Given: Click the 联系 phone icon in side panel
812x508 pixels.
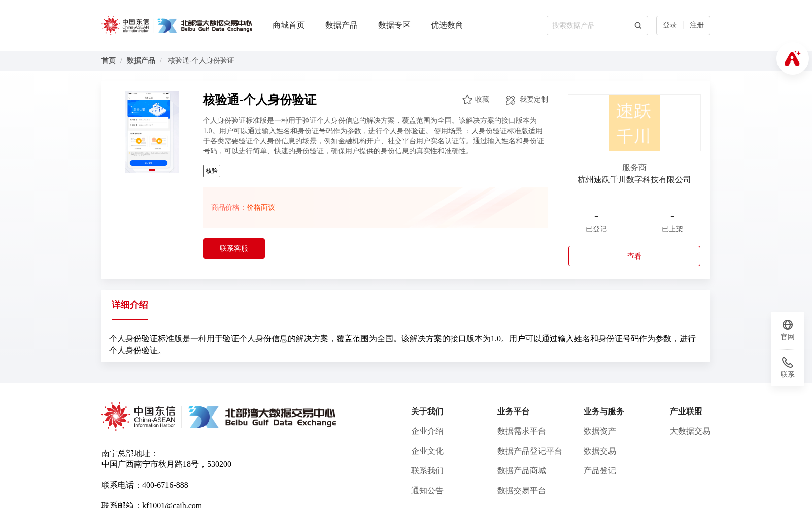Looking at the screenshot, I should coord(788,362).
